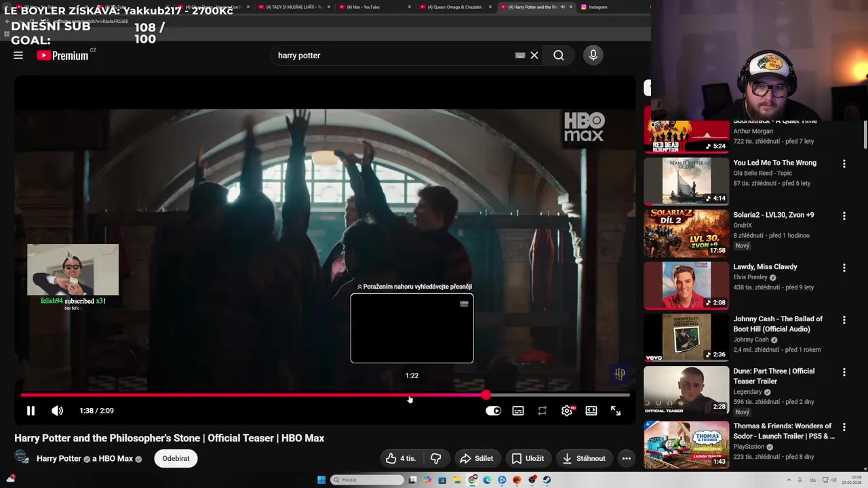Viewport: 868px width, 488px height.
Task: Open menu for Johnny Cash Ballad video
Action: [x=844, y=320]
